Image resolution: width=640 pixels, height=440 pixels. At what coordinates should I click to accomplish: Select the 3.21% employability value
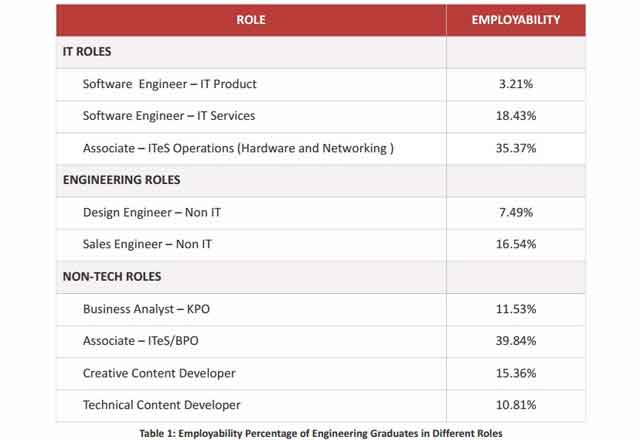517,83
